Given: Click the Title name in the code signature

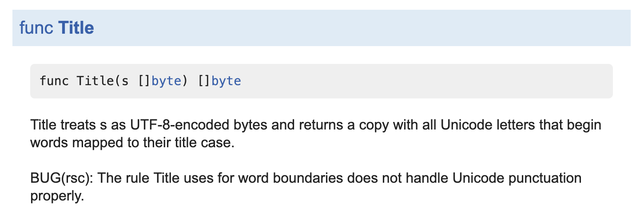Looking at the screenshot, I should 93,81.
